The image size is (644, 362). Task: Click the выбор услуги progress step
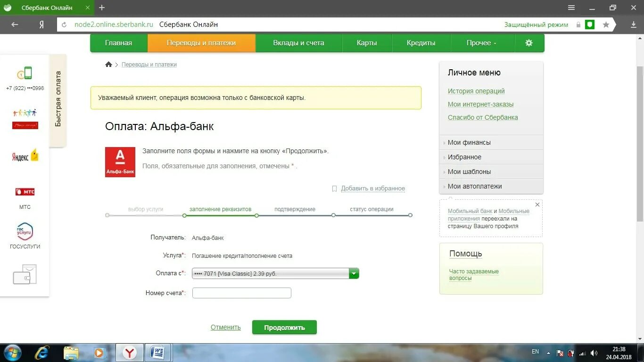145,209
